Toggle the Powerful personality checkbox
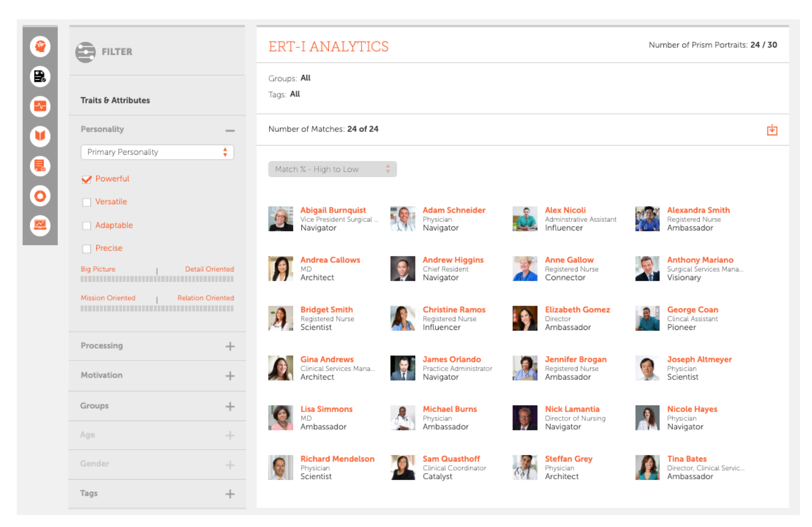812x527 pixels. [86, 179]
